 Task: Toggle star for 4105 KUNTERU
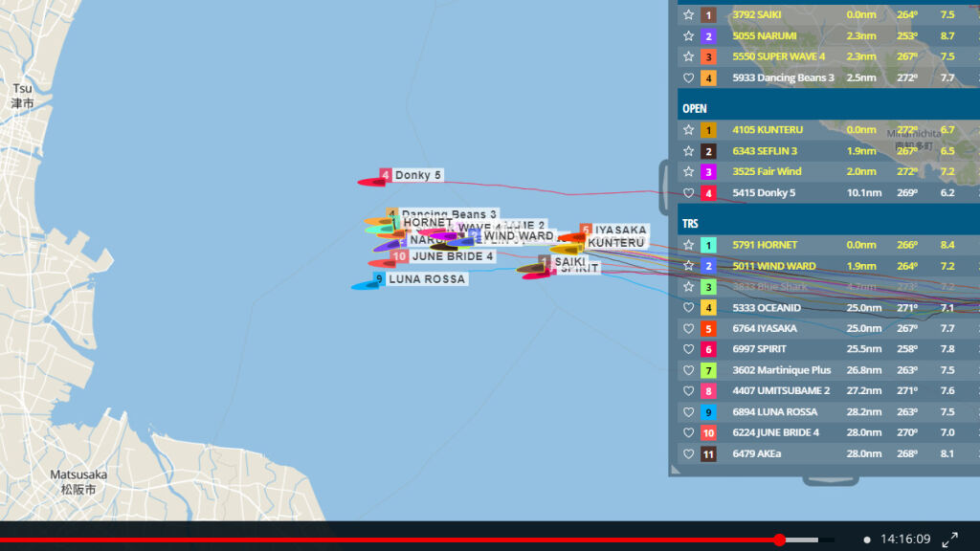click(x=688, y=130)
